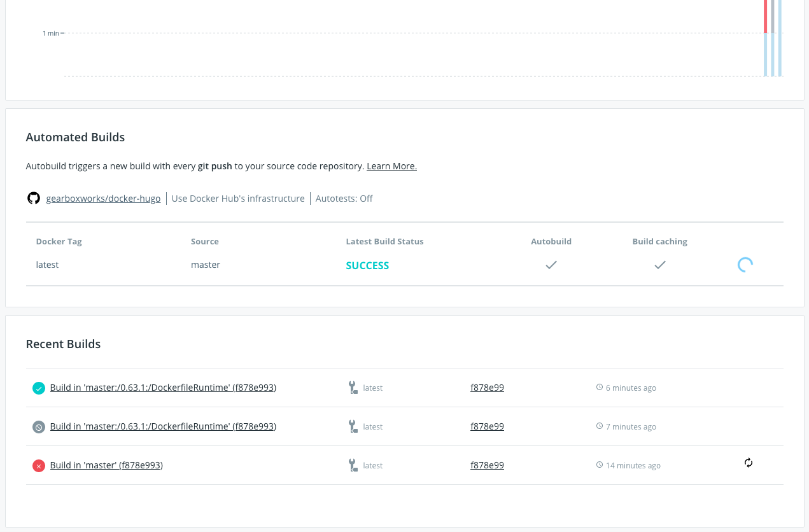This screenshot has height=532, width=809.
Task: Click the blue loading spinner in the builds table
Action: point(745,264)
